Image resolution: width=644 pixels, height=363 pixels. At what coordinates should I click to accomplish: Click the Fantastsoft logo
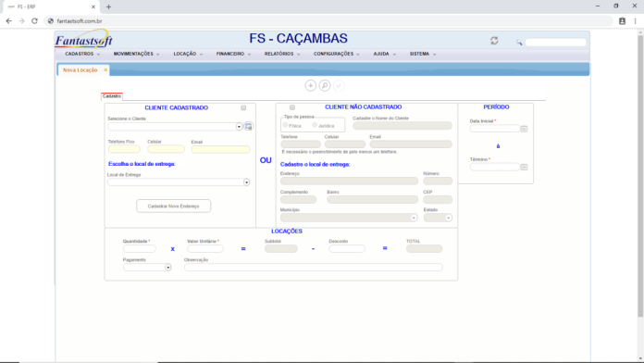tap(84, 40)
